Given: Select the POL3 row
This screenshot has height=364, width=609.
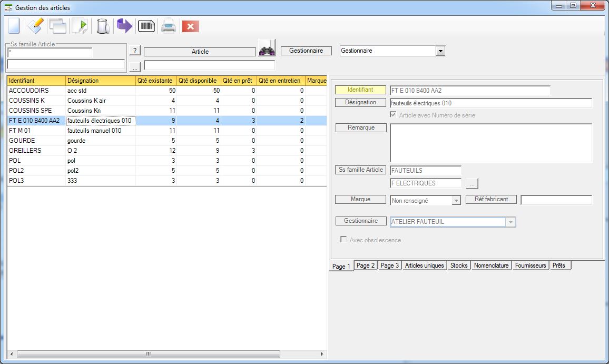Looking at the screenshot, I should point(167,181).
